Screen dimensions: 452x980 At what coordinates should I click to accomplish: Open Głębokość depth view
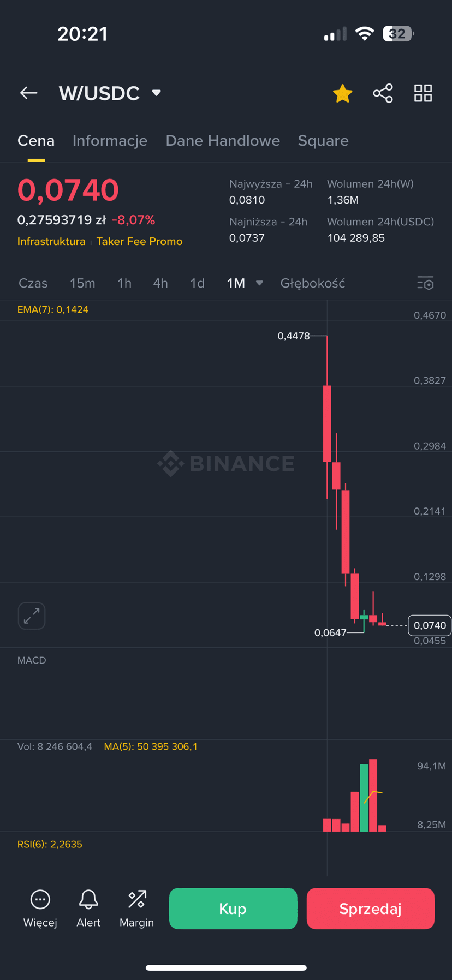tap(313, 283)
